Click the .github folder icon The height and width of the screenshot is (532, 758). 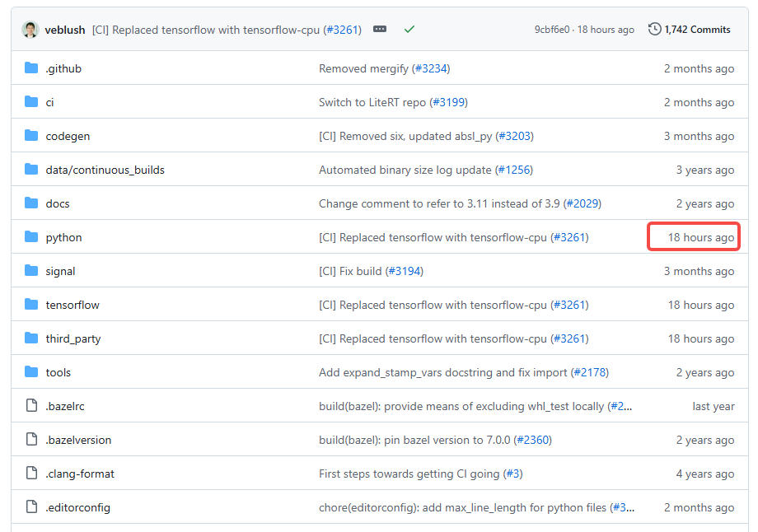tap(31, 68)
